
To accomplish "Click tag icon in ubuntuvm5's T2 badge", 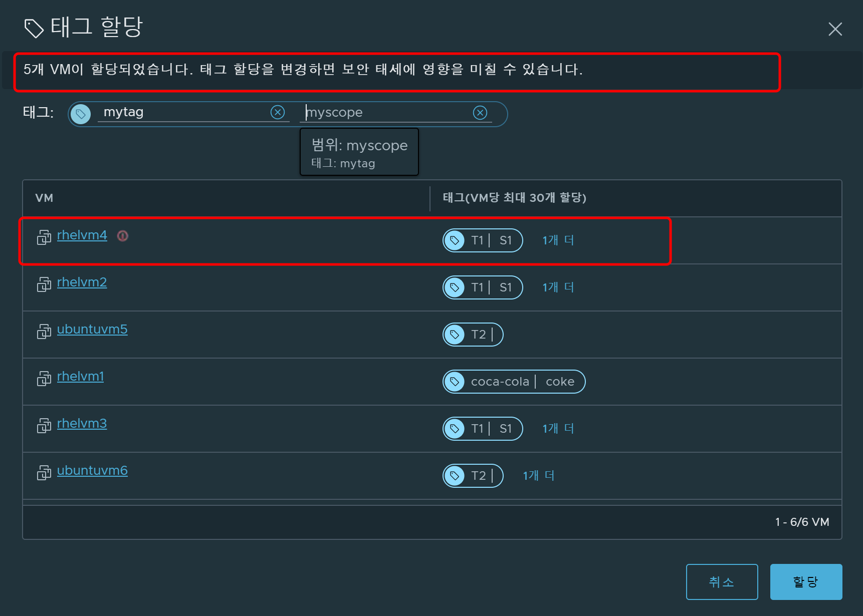I will [x=455, y=335].
